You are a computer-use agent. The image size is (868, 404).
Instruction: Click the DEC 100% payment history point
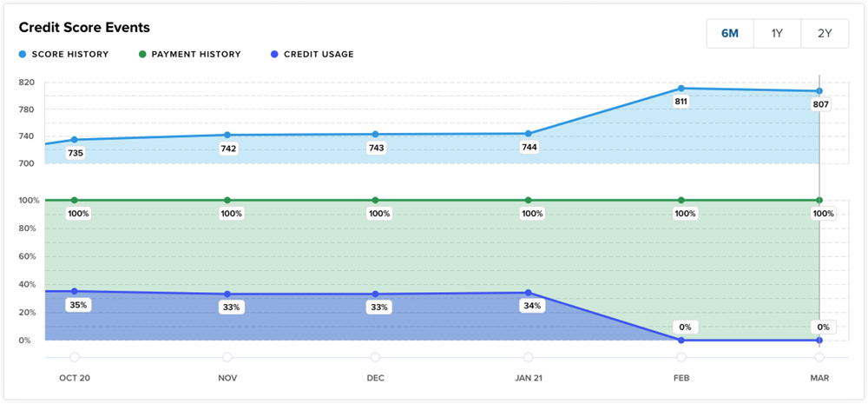[x=375, y=200]
